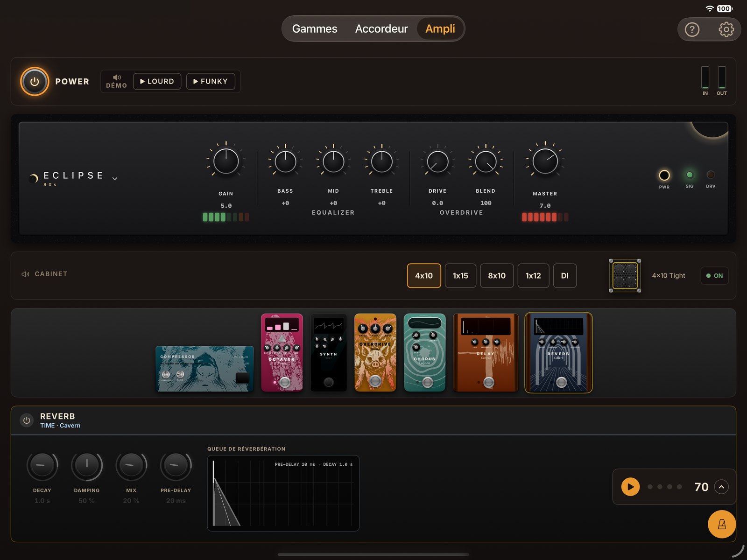The height and width of the screenshot is (560, 747).
Task: Click the CABINET speaker icon
Action: click(x=25, y=274)
